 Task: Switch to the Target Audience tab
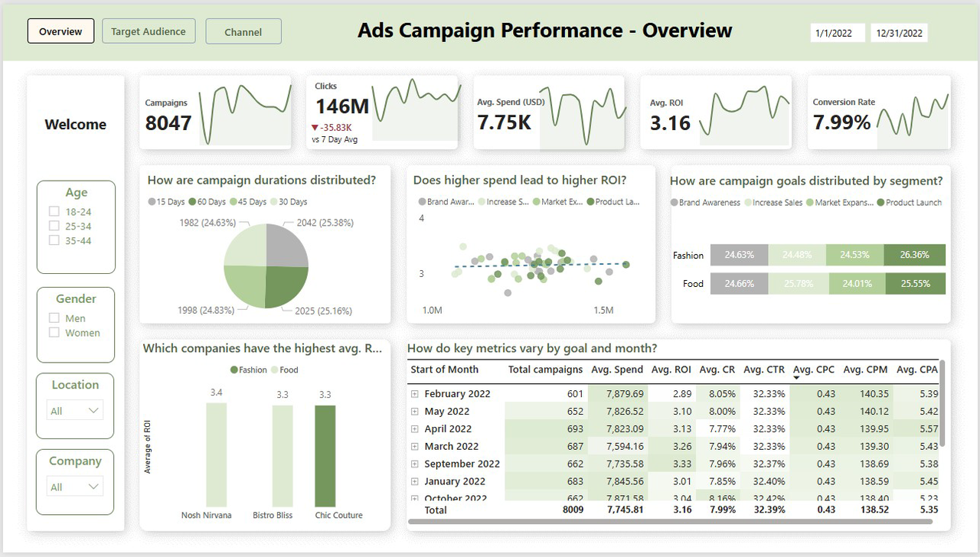tap(149, 31)
